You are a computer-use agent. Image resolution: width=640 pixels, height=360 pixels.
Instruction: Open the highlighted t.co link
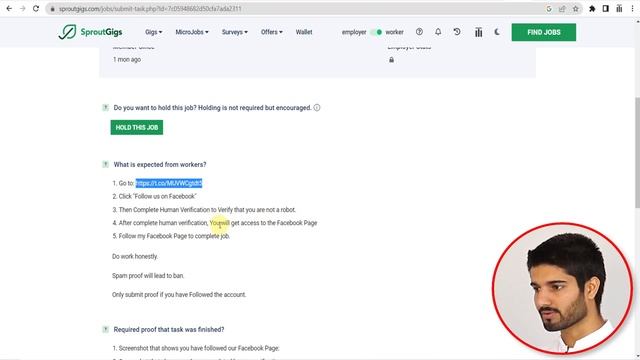[x=169, y=183]
